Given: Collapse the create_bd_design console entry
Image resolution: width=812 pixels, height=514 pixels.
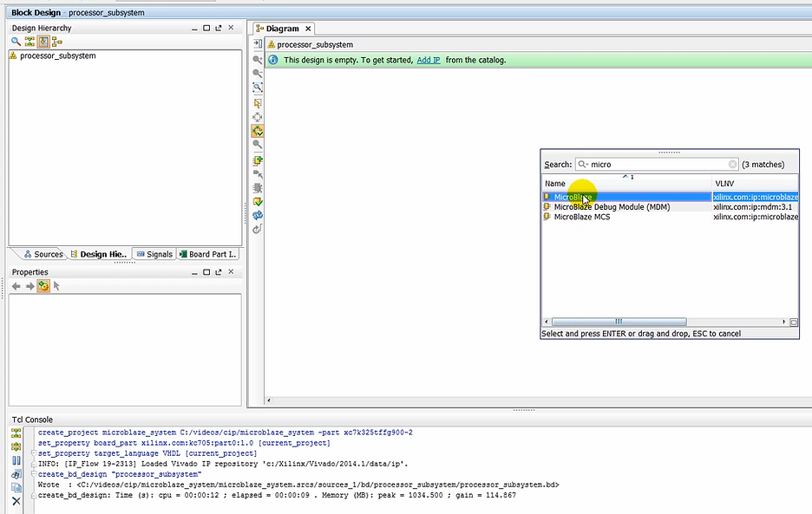Looking at the screenshot, I should click(33, 475).
